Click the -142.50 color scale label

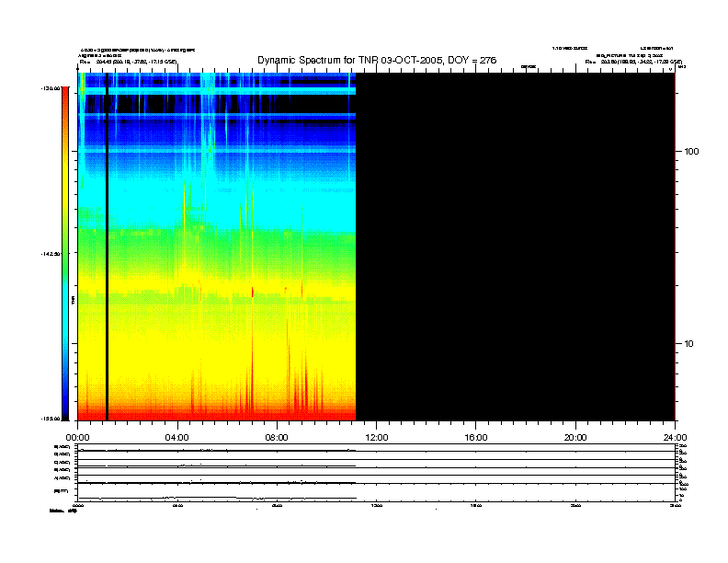pos(51,254)
